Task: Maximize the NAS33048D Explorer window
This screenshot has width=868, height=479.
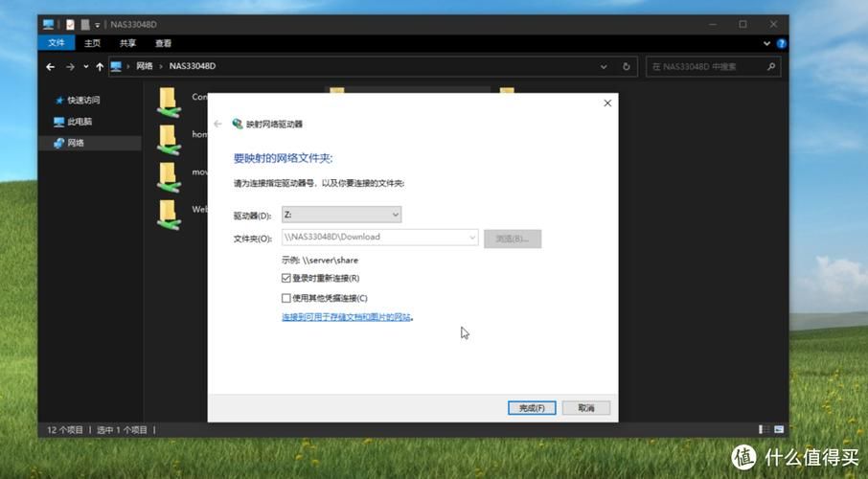Action: (742, 24)
